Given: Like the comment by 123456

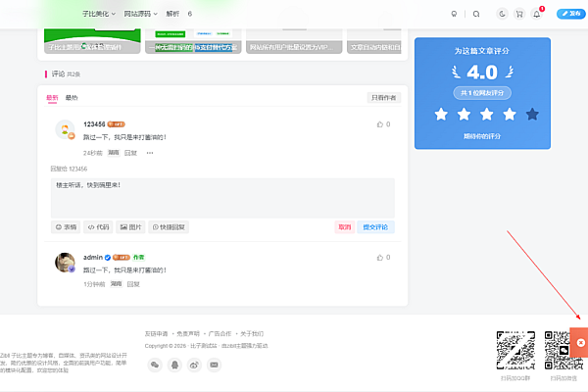Looking at the screenshot, I should (383, 124).
